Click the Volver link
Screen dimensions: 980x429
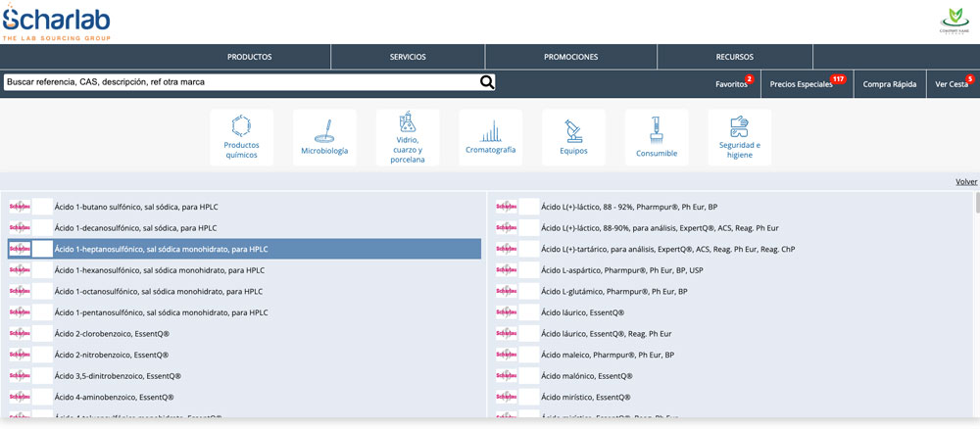(966, 181)
